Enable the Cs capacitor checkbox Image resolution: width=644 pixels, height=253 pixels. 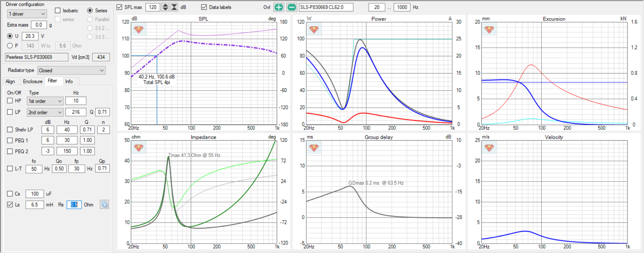[x=10, y=194]
